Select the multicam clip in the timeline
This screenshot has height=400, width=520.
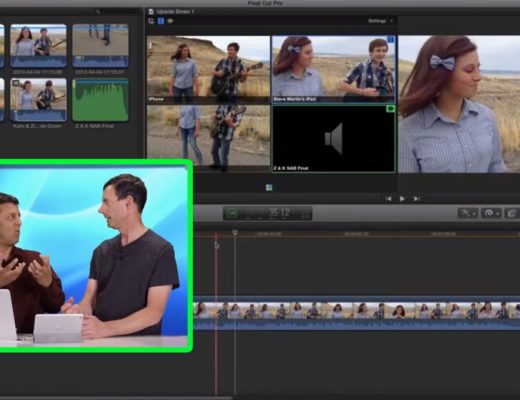pos(356,313)
